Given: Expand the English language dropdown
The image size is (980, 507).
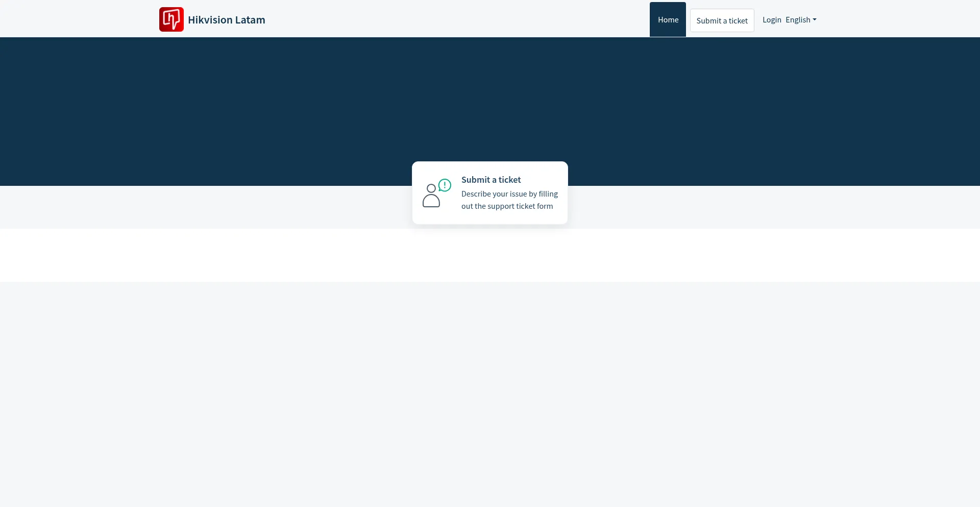Looking at the screenshot, I should 801,20.
